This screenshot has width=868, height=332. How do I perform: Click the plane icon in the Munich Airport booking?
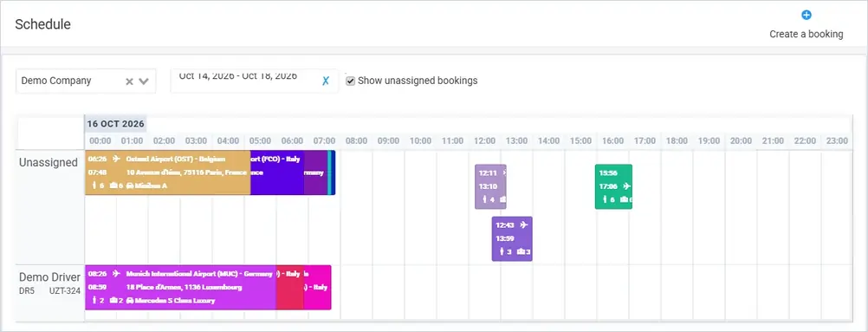tap(116, 273)
